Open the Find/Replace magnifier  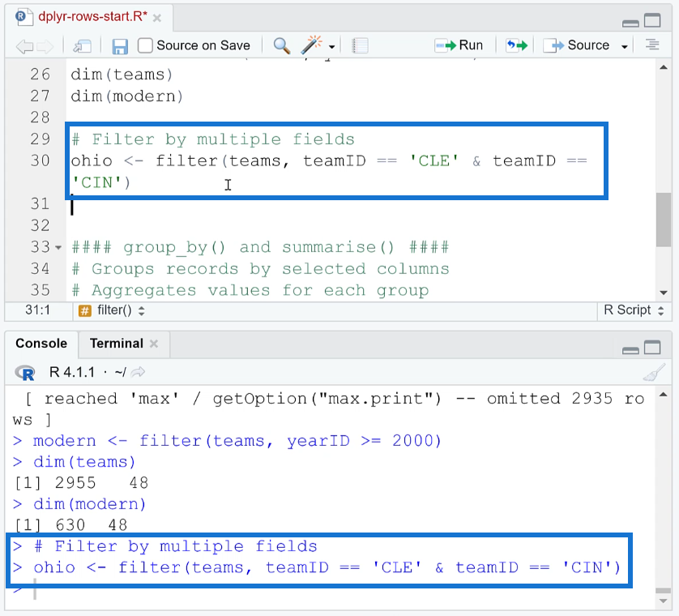point(282,45)
